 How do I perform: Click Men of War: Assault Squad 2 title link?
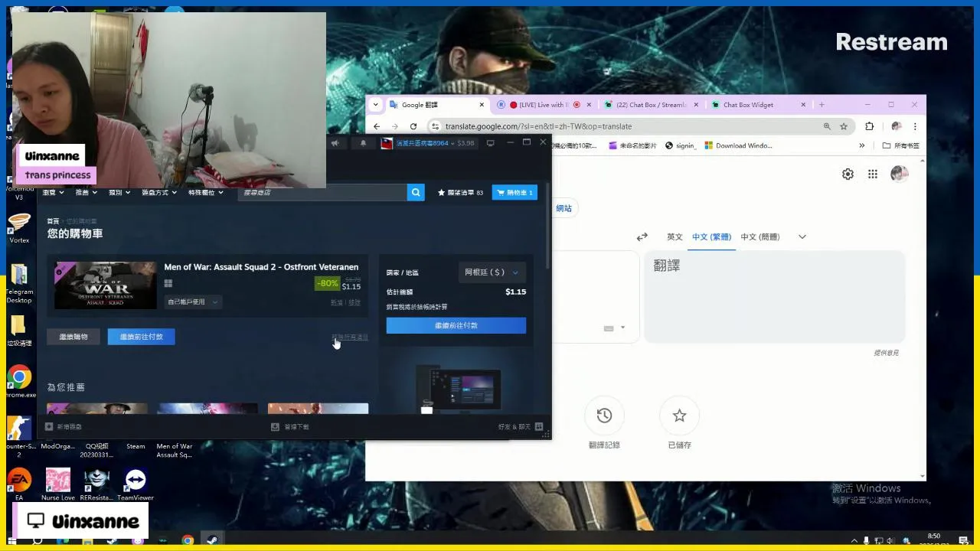(x=261, y=267)
